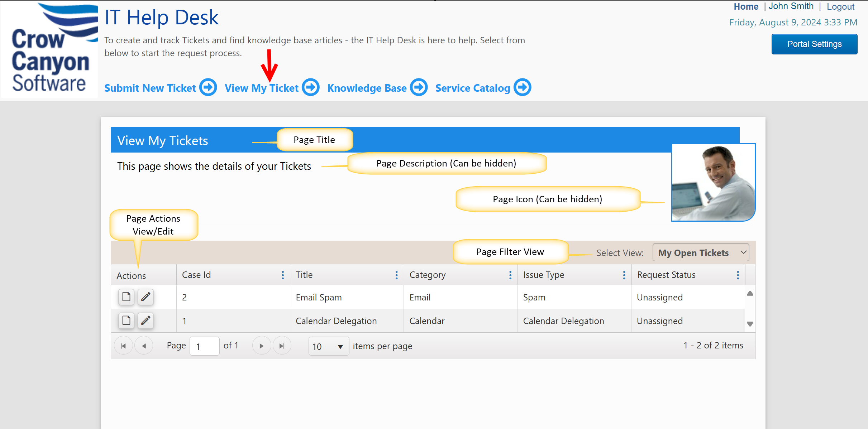Click the IT Help Desk heading
868x429 pixels.
(x=161, y=17)
